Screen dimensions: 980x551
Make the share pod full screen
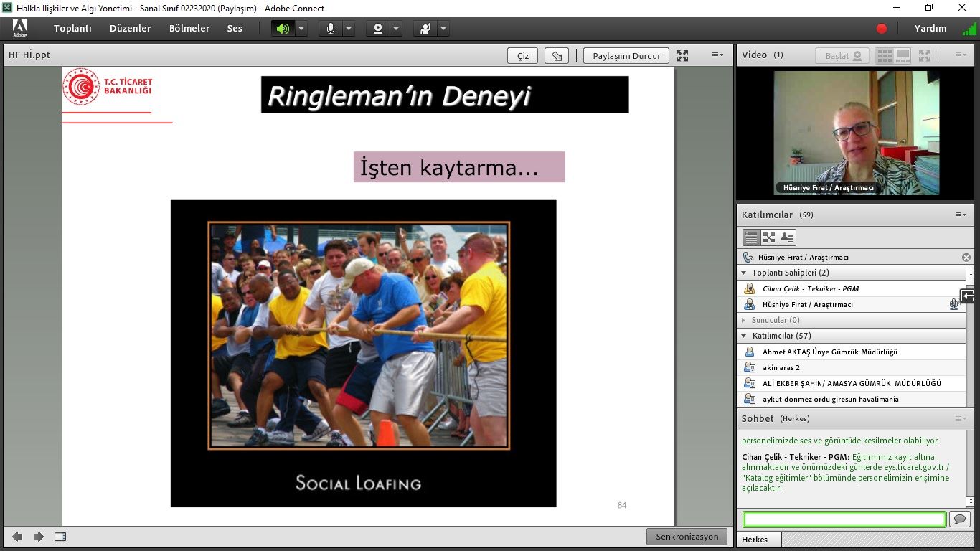[682, 56]
